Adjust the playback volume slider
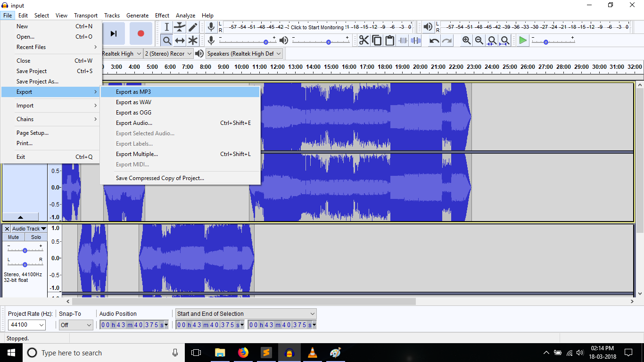Viewport: 644px width, 362px height. tap(328, 42)
